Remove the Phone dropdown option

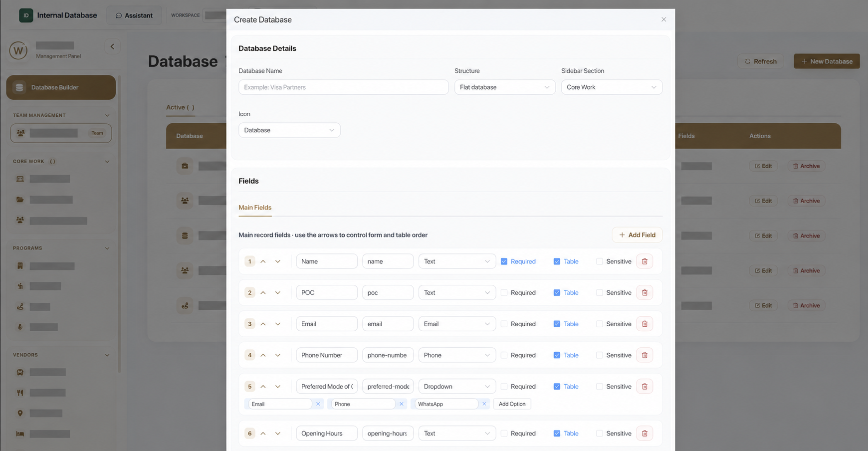tap(401, 404)
